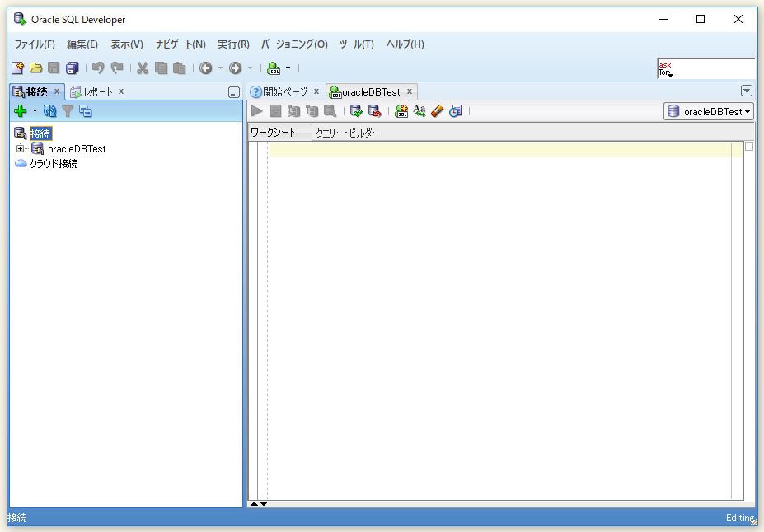
Task: Open the 編集(E) menu
Action: [x=82, y=44]
